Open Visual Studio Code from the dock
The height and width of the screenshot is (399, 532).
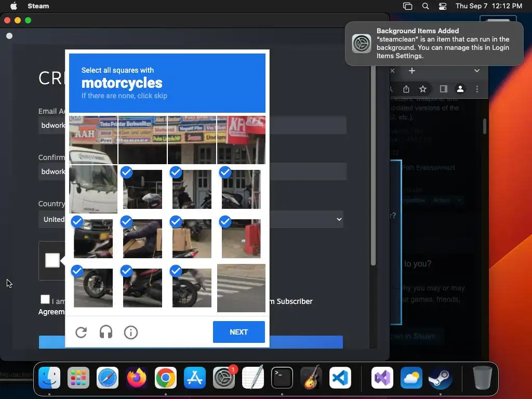340,378
